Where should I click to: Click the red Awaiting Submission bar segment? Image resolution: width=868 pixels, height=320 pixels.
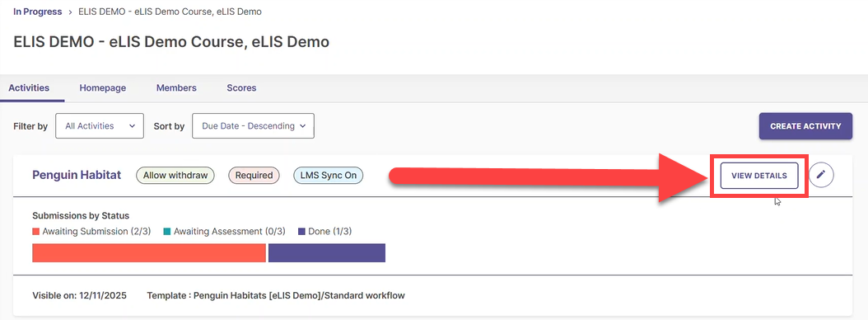coord(149,253)
